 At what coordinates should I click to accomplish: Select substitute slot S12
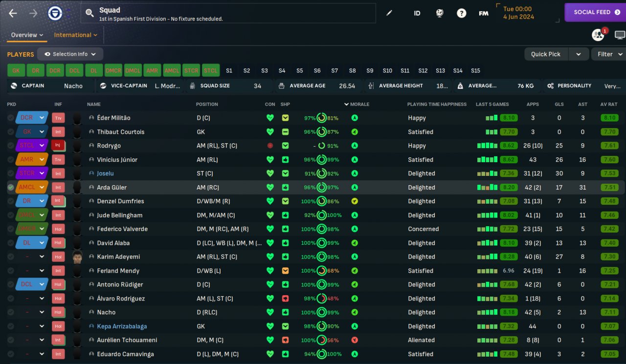[423, 71]
